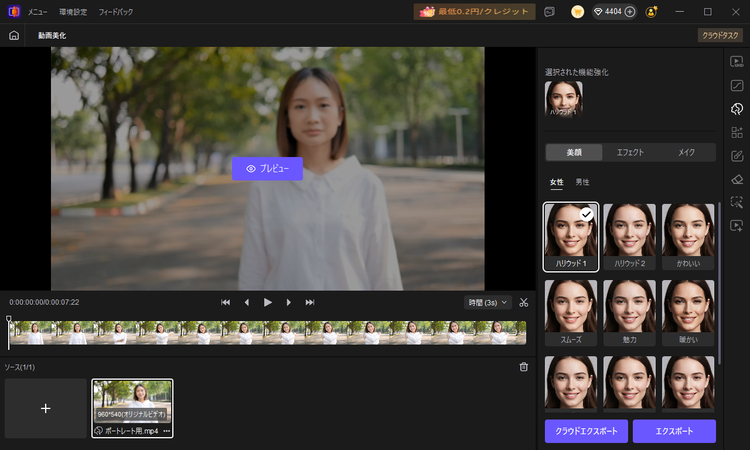Image resolution: width=750 pixels, height=450 pixels.
Task: Delete sources with the trash icon
Action: tap(524, 367)
